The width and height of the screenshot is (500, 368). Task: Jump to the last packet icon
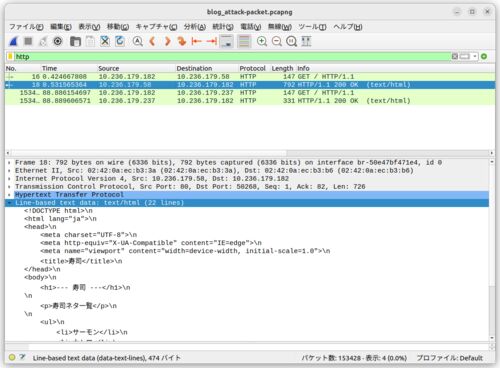(211, 41)
